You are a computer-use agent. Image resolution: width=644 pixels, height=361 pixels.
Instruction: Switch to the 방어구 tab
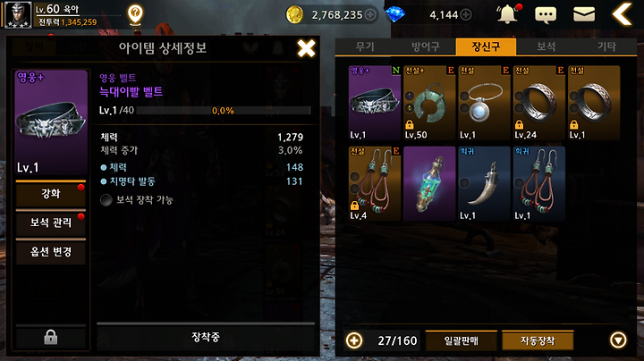pos(426,46)
